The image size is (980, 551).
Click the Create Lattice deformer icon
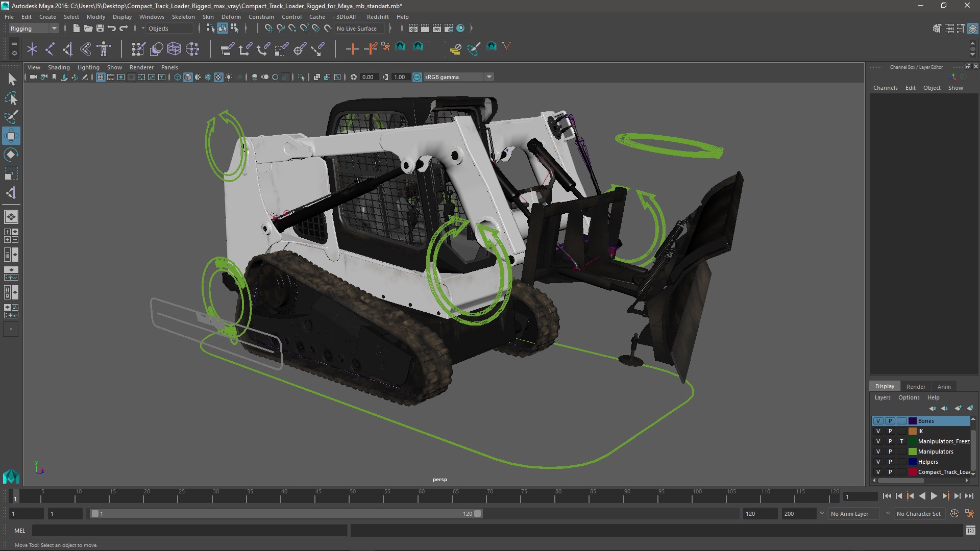point(174,49)
